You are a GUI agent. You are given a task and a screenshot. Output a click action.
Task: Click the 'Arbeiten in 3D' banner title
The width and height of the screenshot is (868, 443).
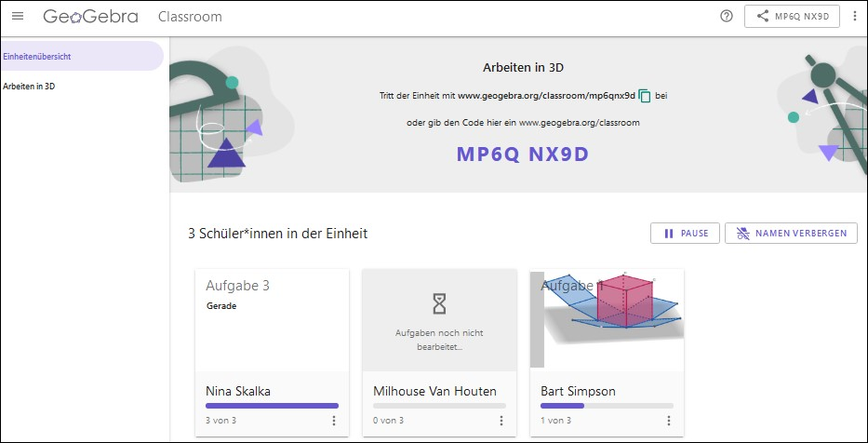coord(523,68)
